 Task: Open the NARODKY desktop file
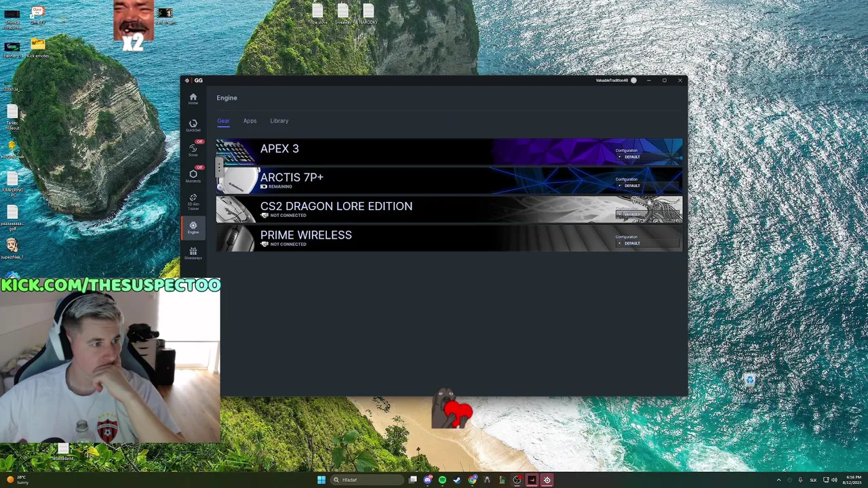368,14
